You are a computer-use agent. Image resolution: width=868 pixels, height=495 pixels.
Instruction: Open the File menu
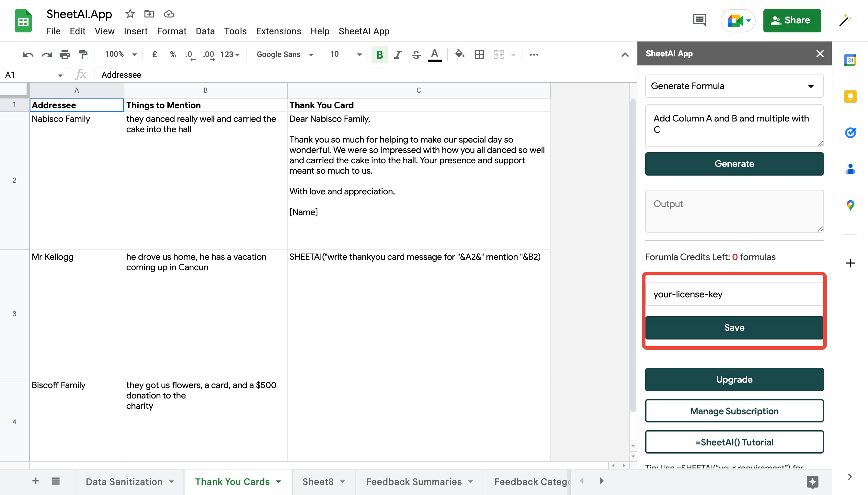pos(53,31)
